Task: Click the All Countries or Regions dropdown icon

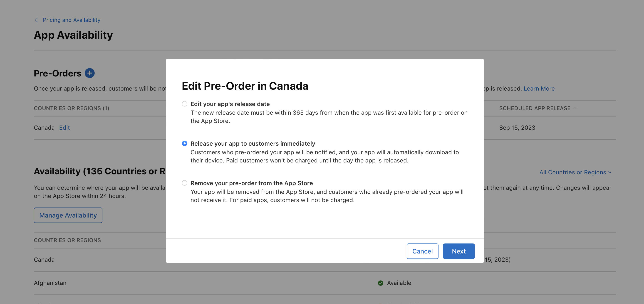Action: [x=612, y=172]
